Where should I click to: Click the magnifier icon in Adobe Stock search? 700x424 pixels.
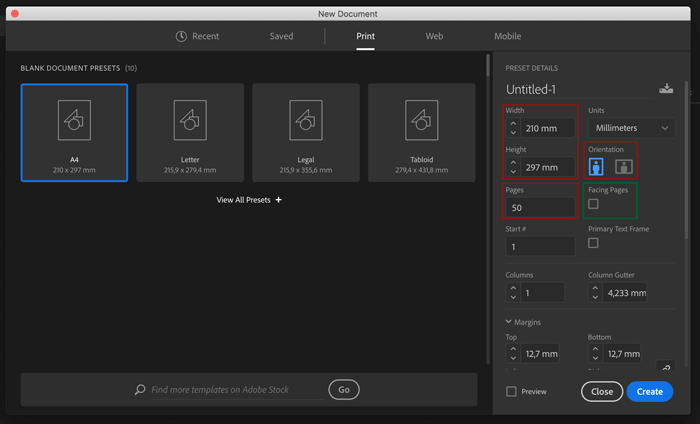coord(140,390)
